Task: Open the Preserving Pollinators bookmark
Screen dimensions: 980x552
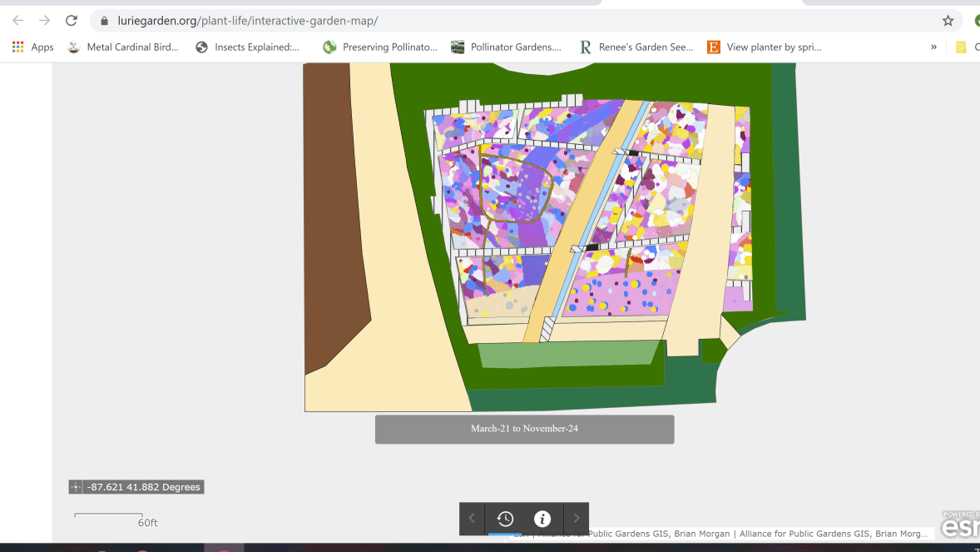Action: pos(380,47)
